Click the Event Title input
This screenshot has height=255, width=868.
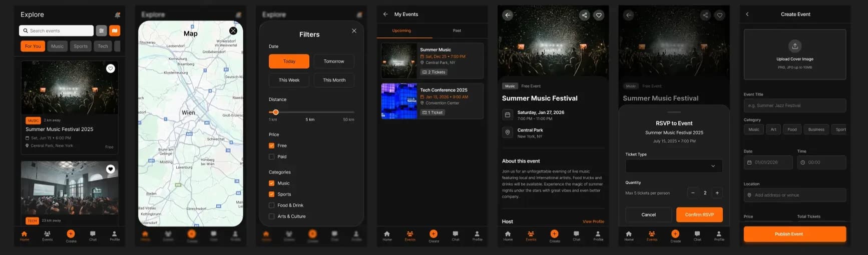coord(795,105)
